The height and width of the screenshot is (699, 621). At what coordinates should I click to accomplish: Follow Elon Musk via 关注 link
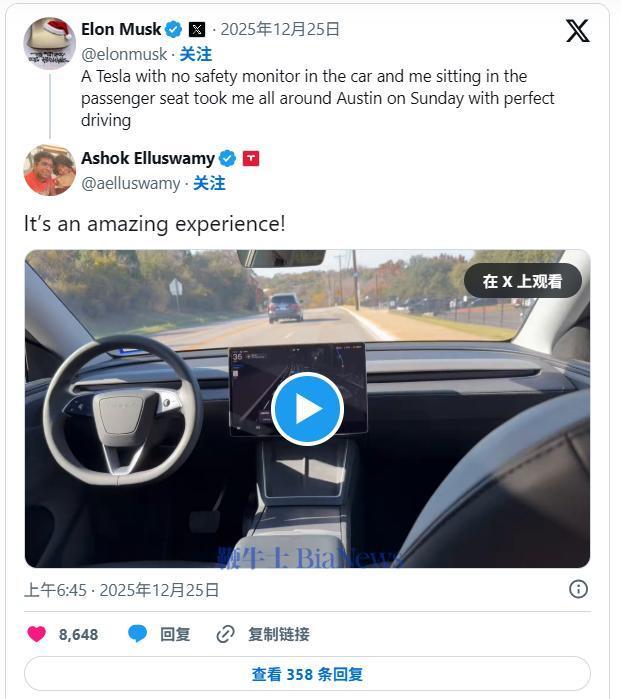point(196,54)
